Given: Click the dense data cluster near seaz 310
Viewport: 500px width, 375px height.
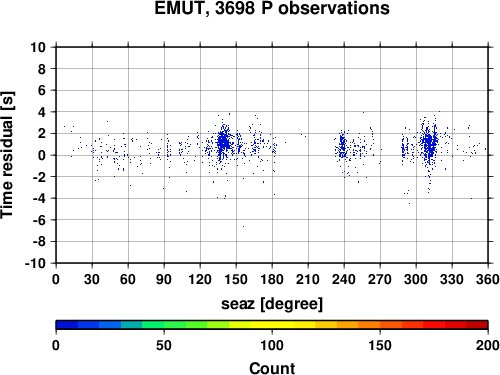Looking at the screenshot, I should point(429,144).
